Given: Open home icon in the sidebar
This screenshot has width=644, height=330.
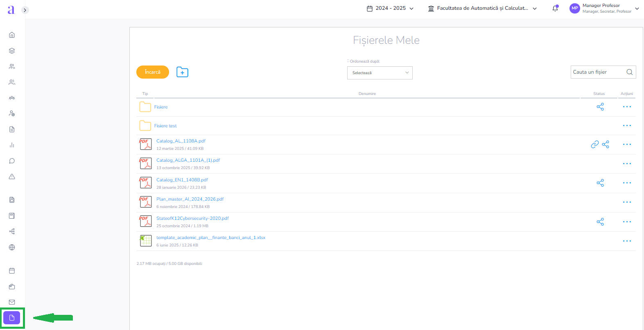Looking at the screenshot, I should [x=12, y=35].
